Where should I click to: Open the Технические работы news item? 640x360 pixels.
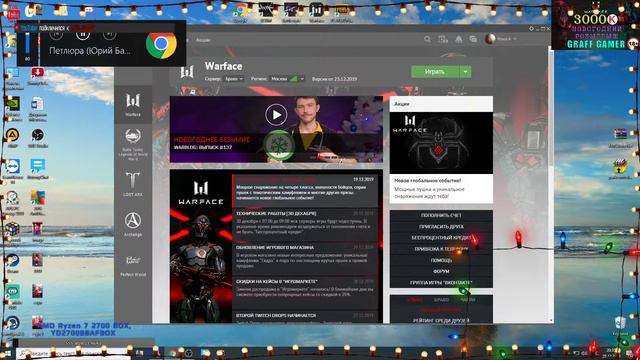coord(304,223)
